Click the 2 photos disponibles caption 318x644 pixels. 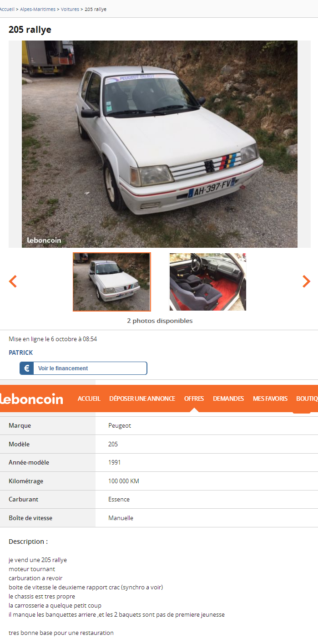click(160, 321)
